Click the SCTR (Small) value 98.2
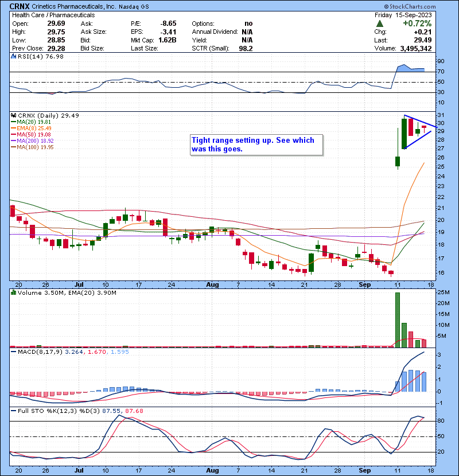Viewport: 459px width, 476px height. pos(246,48)
